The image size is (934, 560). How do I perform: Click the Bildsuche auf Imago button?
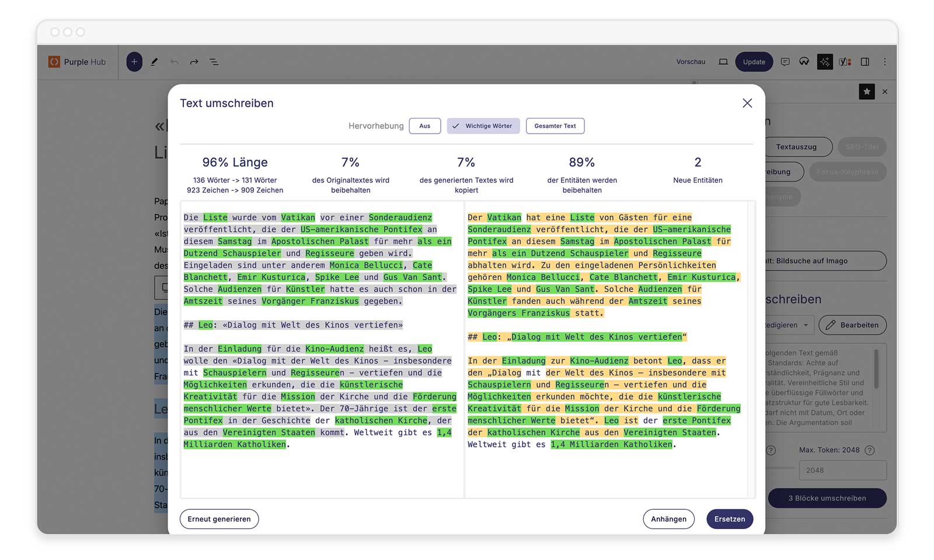825,261
